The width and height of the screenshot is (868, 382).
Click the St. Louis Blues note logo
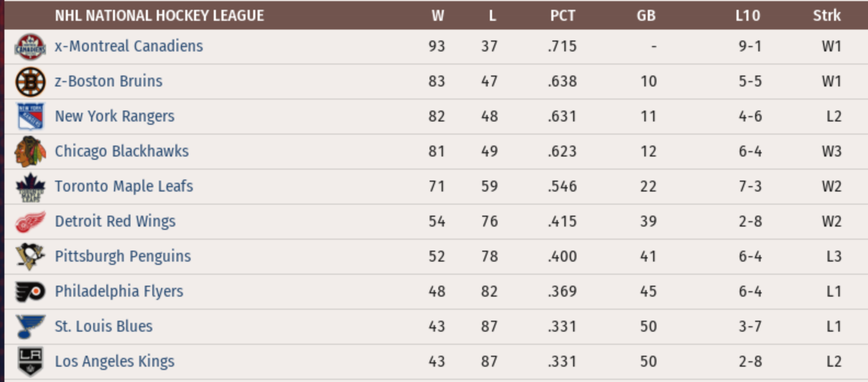(30, 327)
